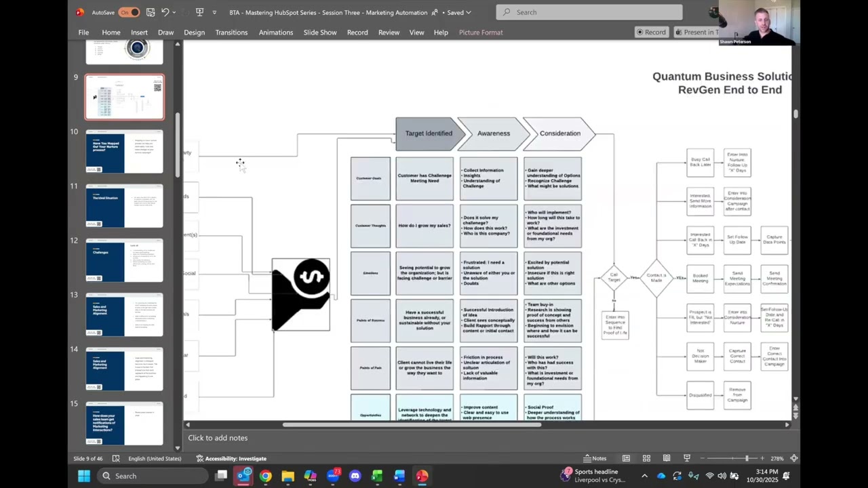868x488 pixels.
Task: Click the Target Identified chevron shape
Action: (429, 134)
